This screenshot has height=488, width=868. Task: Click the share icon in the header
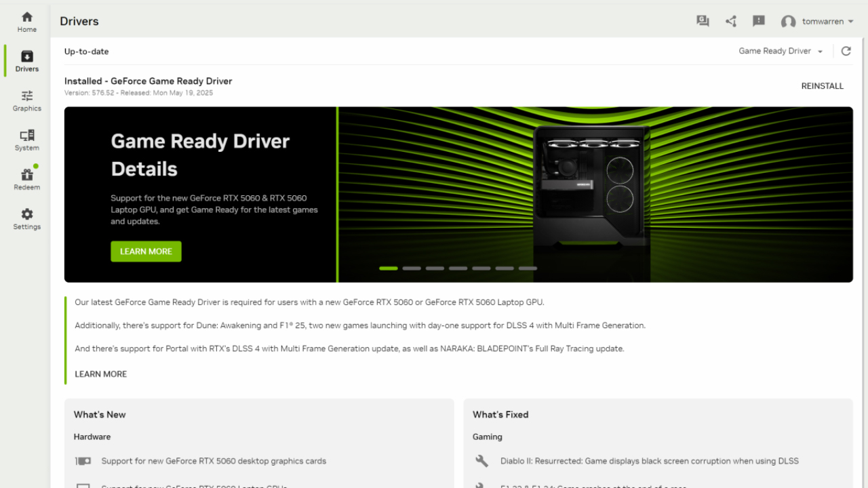point(730,21)
